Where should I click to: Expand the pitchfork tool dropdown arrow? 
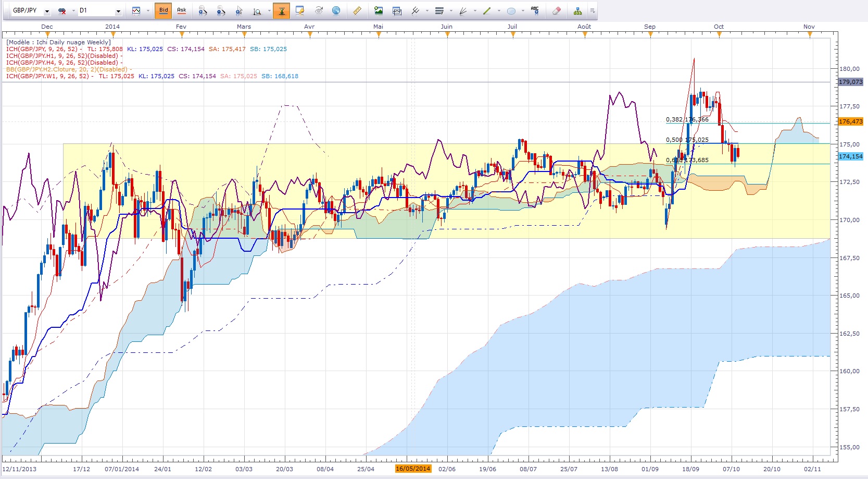click(x=427, y=11)
